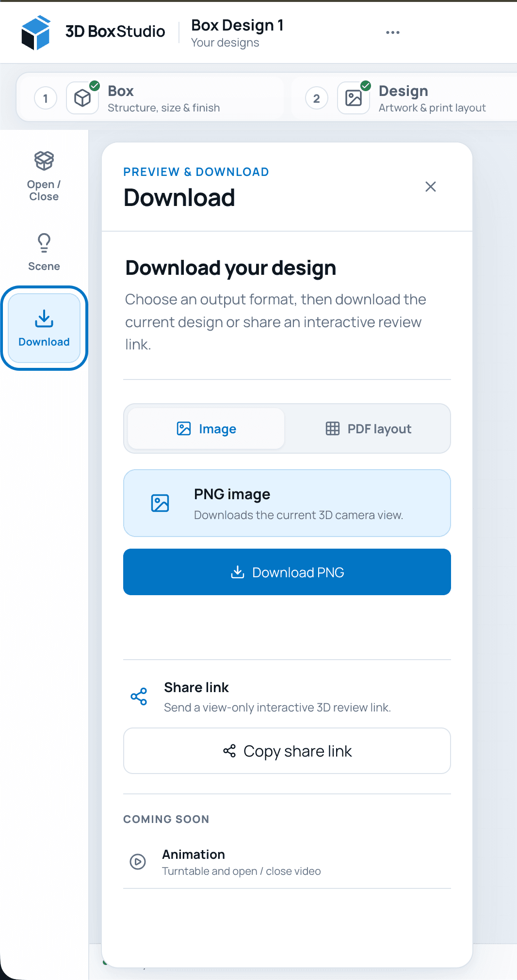
Task: Switch to the PDF layout tab
Action: pos(368,428)
